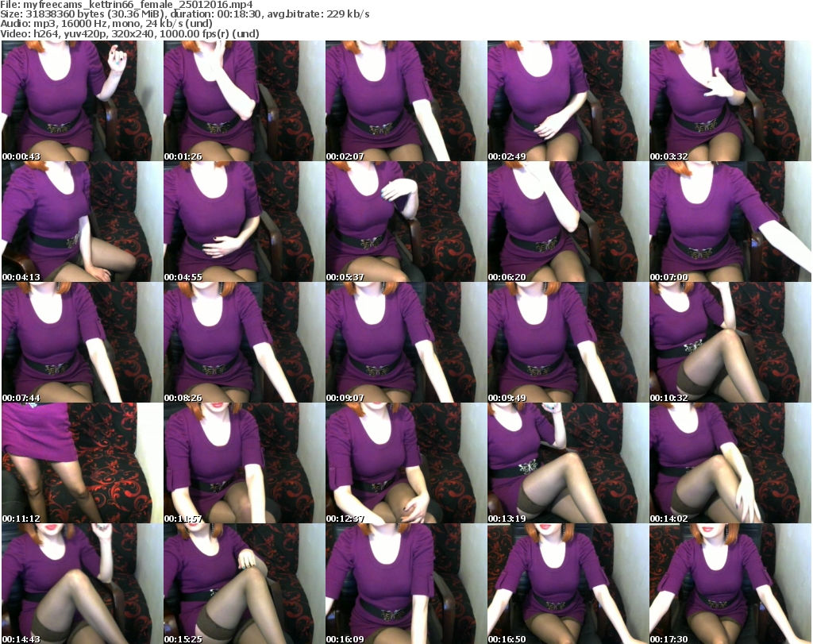Click the Video line showing h264, yuv420p
The width and height of the screenshot is (813, 644).
(x=129, y=33)
